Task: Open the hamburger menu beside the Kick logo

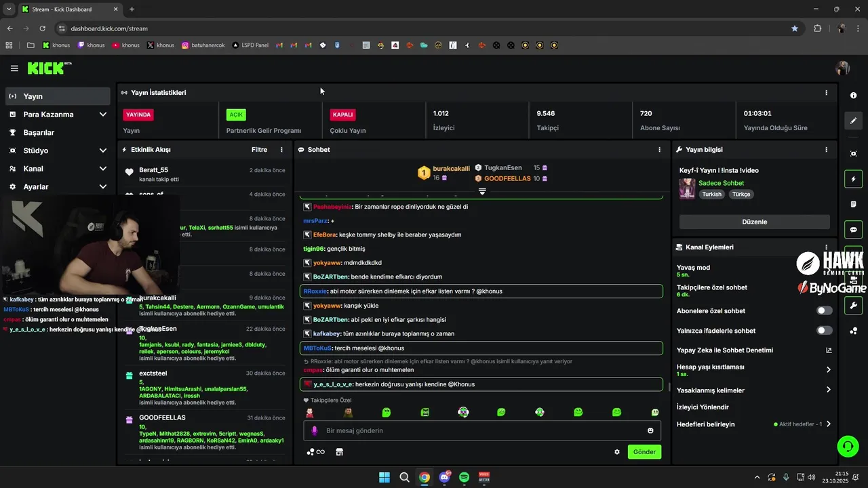Action: (x=14, y=68)
